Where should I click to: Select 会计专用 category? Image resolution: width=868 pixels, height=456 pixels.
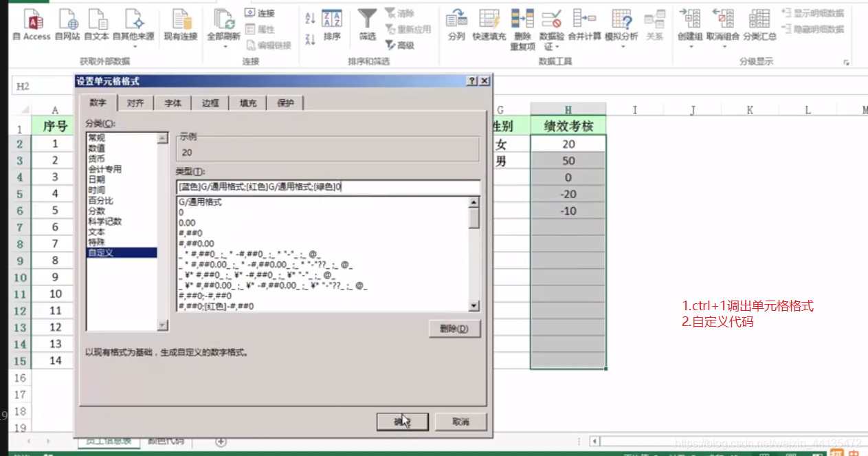121,169
